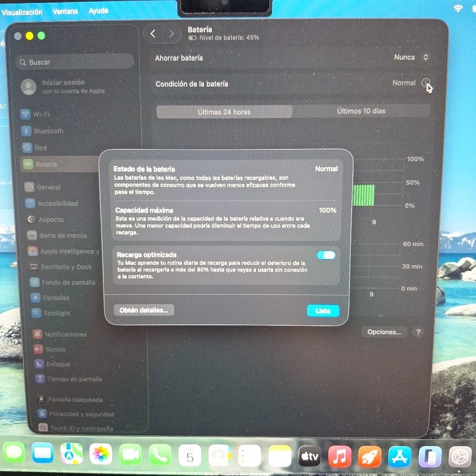
Task: Open the Ahorrar batería dropdown set to Nunca
Action: (x=410, y=57)
